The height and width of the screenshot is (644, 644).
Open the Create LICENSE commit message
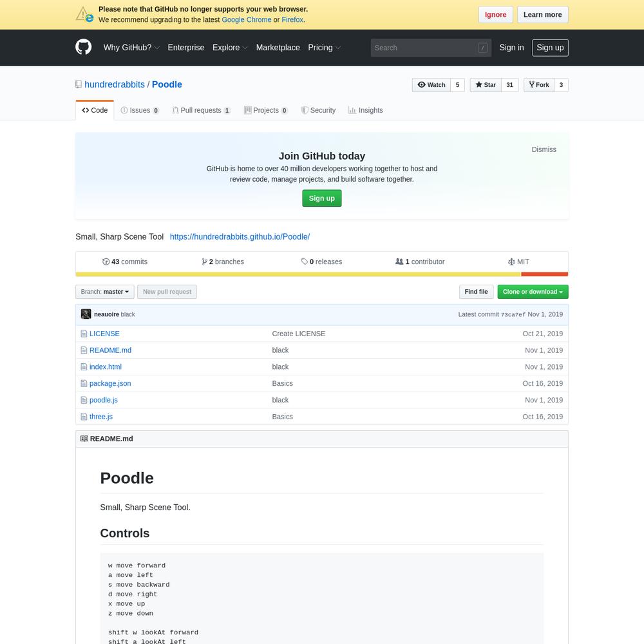click(299, 334)
